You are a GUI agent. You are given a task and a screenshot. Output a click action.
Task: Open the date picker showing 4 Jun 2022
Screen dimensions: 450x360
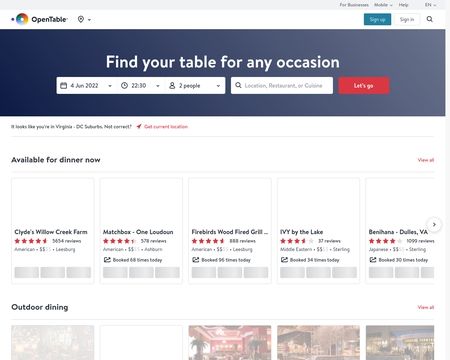[x=87, y=86]
